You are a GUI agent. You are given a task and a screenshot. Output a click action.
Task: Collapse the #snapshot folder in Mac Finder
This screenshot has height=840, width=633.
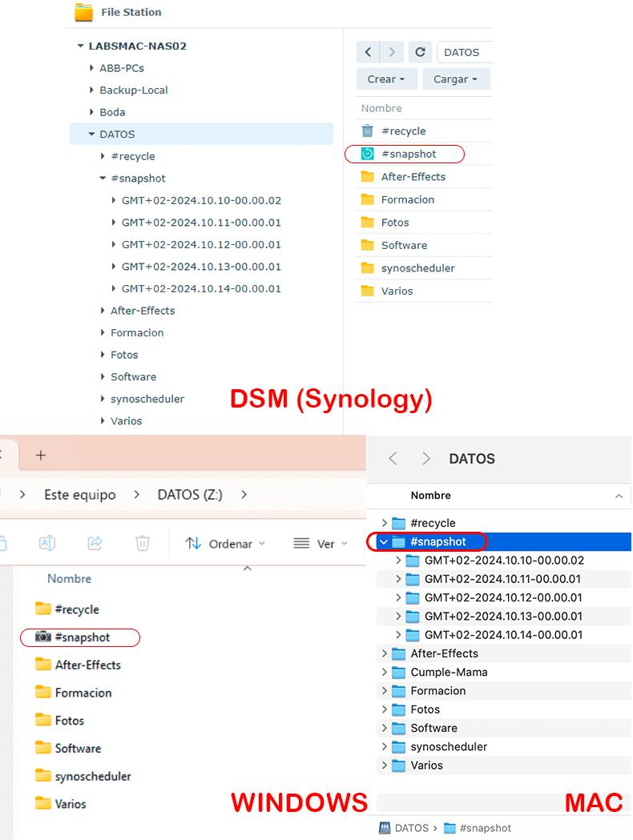coord(384,542)
